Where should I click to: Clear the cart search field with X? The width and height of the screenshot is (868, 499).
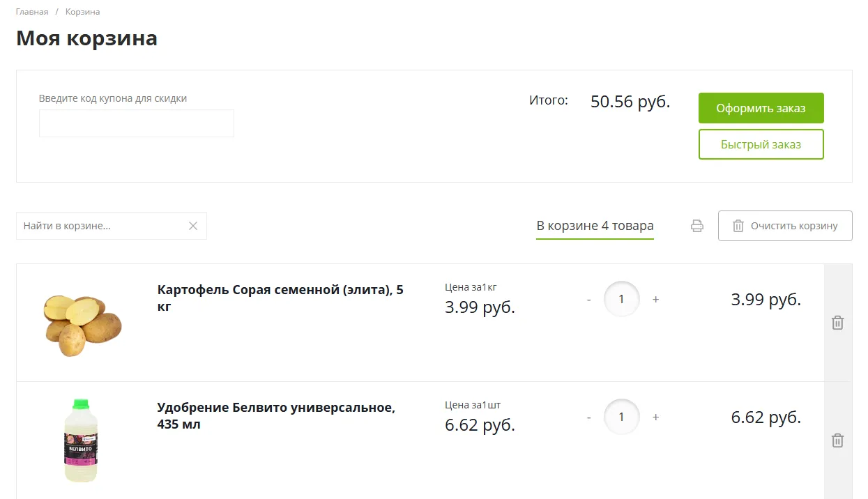tap(193, 226)
